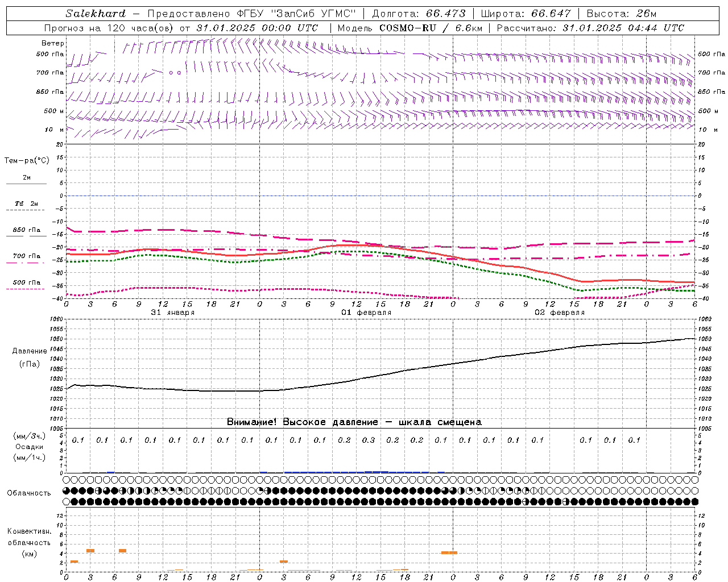
Task: Click the Salekhard station title
Action: (x=95, y=14)
